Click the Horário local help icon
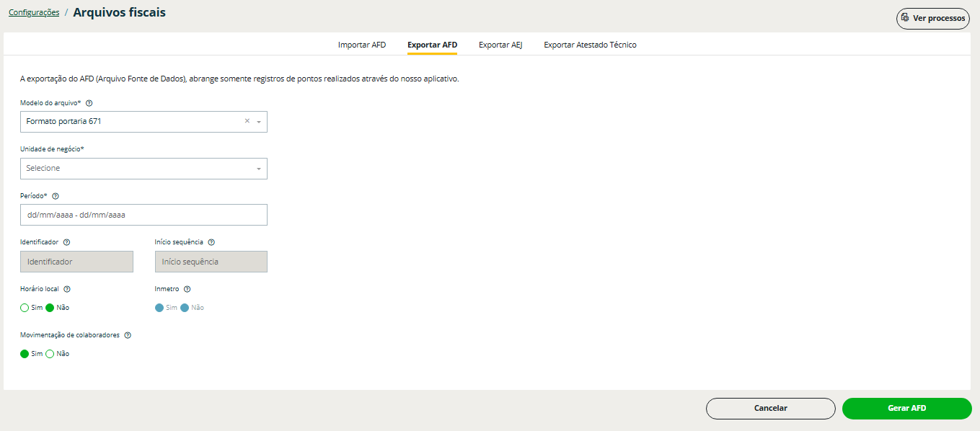 coord(67,289)
